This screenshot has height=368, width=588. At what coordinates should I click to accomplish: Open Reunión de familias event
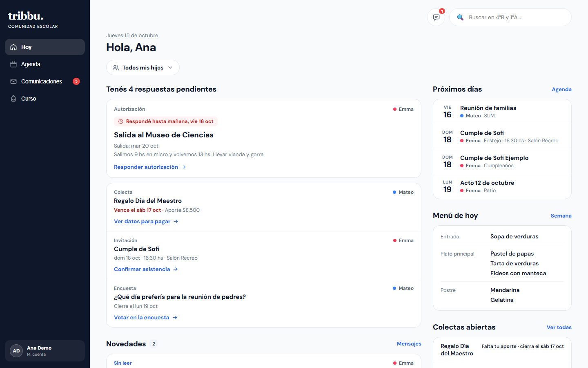click(502, 112)
